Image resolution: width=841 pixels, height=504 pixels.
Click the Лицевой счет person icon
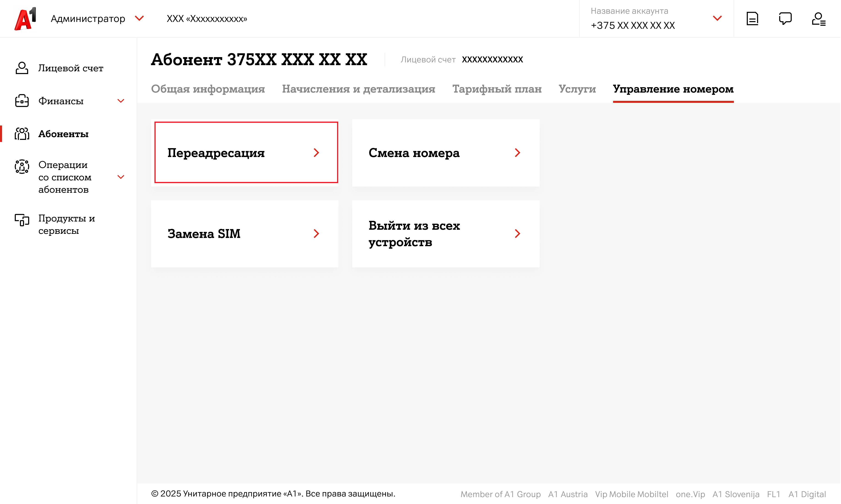coord(22,68)
